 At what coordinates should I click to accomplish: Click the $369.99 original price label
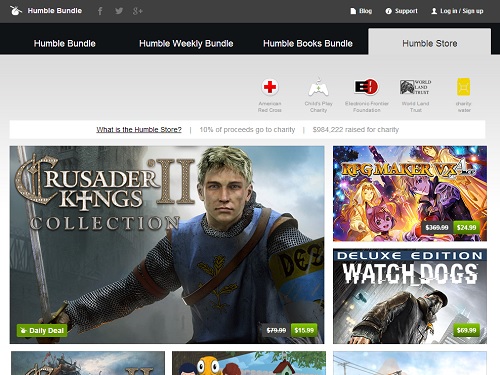point(437,227)
